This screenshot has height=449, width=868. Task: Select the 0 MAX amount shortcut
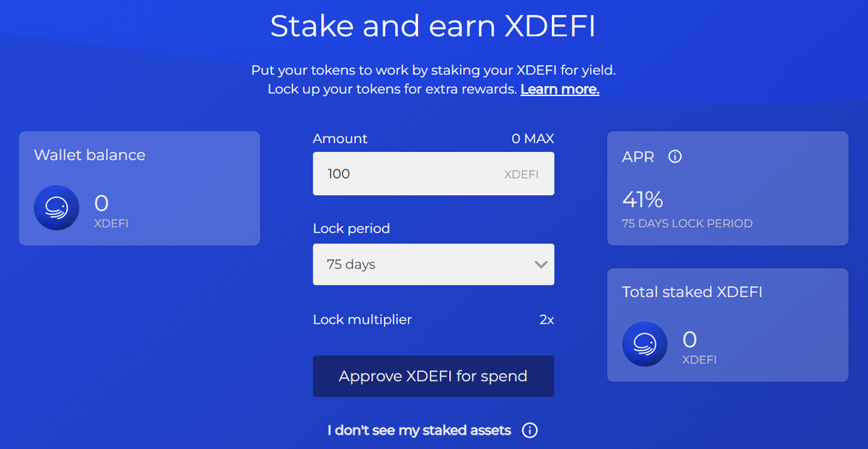(x=532, y=139)
